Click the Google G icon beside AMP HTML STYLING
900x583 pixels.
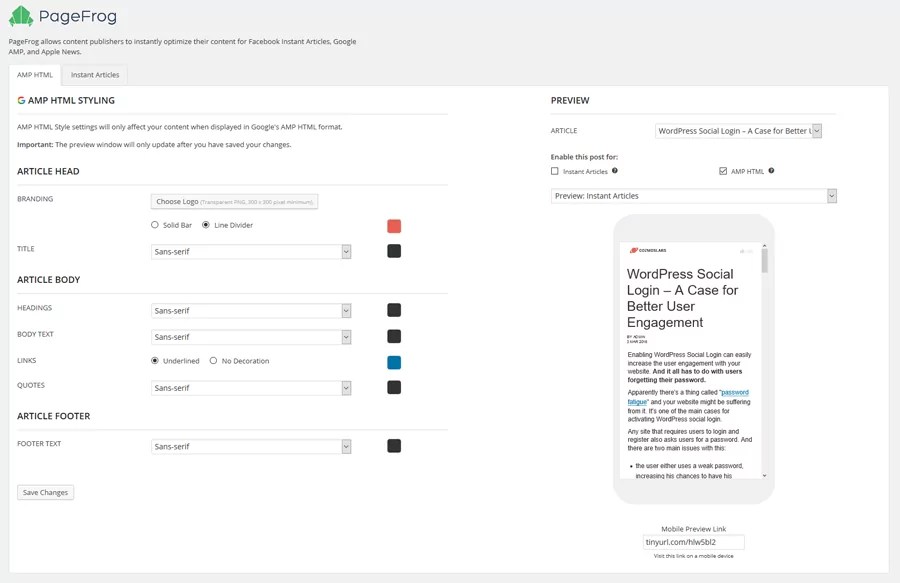(x=21, y=100)
